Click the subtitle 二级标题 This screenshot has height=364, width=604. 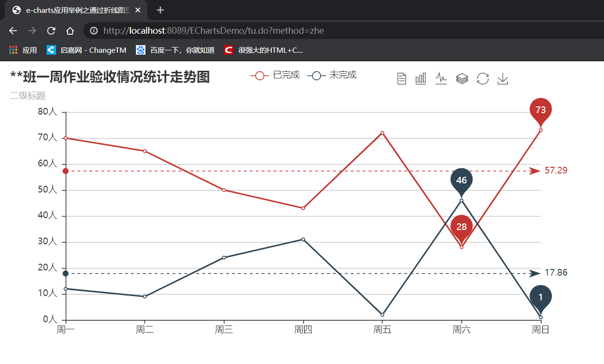pos(28,96)
